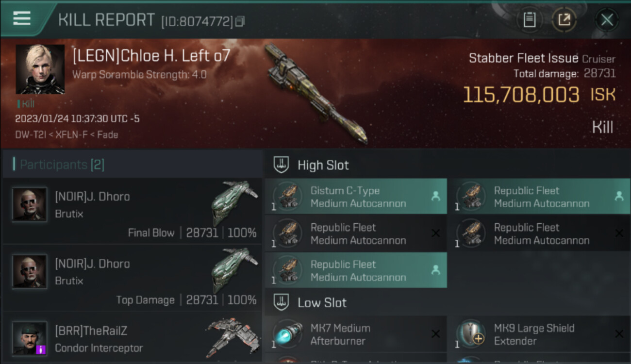Open the DW-T2I system location link
This screenshot has height=364, width=631.
point(29,134)
